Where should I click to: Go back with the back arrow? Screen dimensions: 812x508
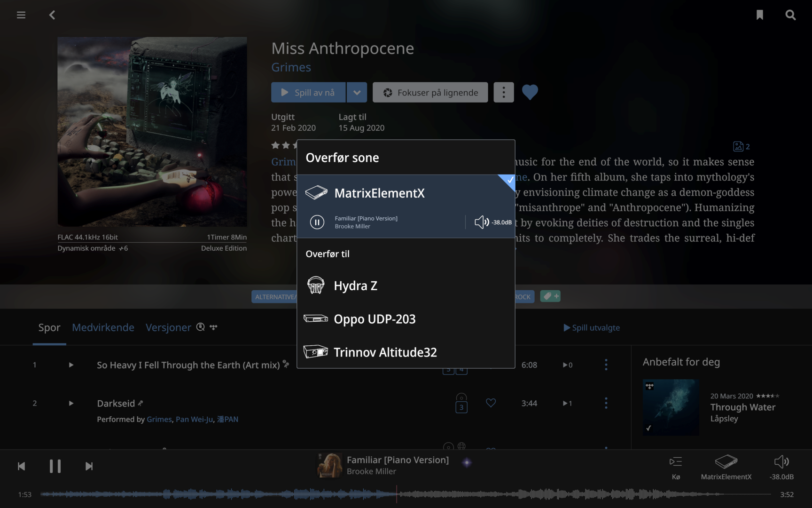pos(52,15)
